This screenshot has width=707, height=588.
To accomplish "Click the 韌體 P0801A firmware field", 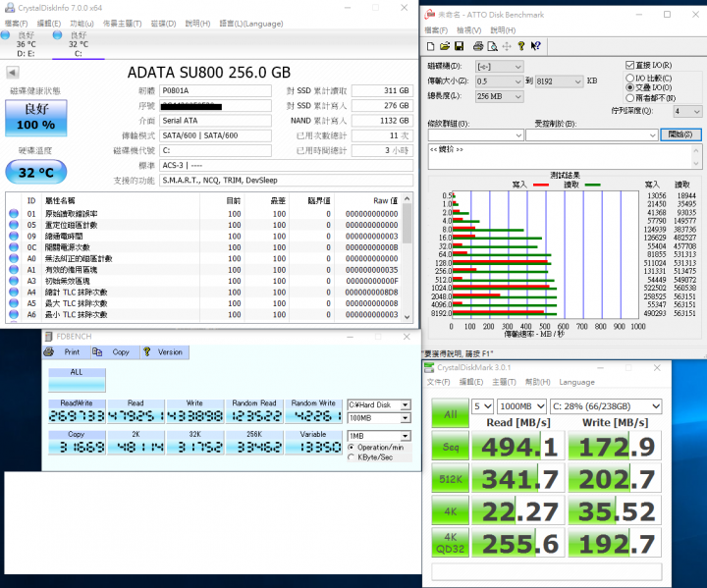I will click(x=215, y=90).
